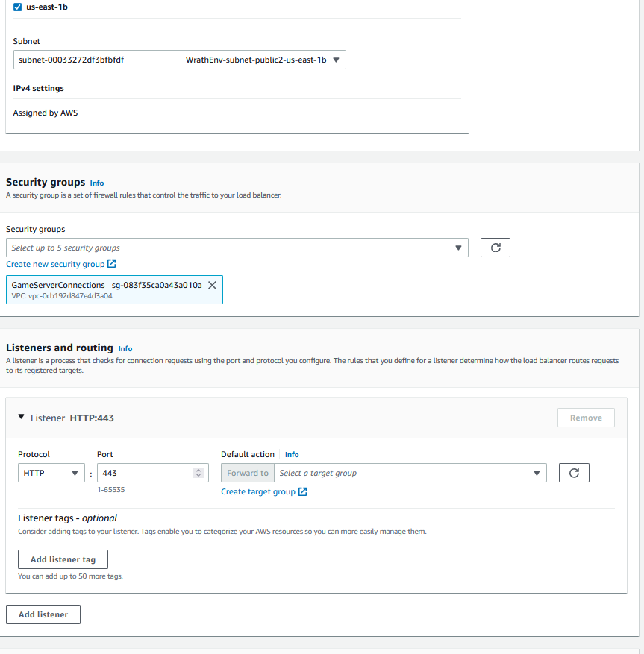644x654 pixels.
Task: Click into the Port 443 input field
Action: pos(146,473)
